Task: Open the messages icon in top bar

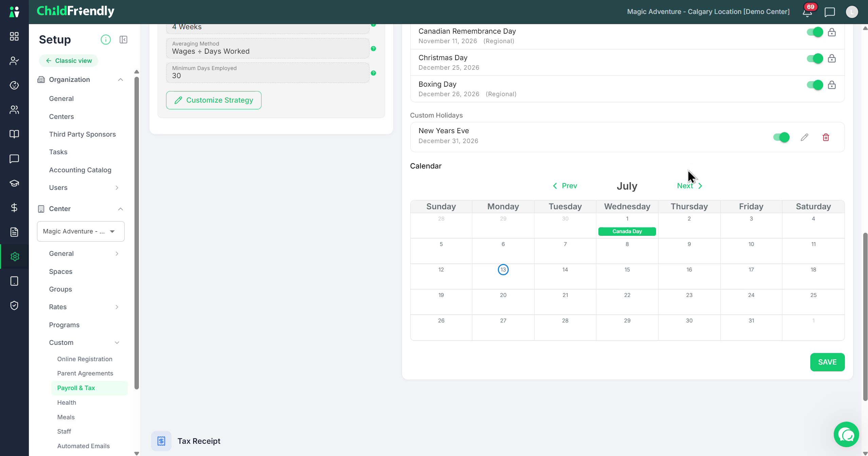Action: [830, 12]
